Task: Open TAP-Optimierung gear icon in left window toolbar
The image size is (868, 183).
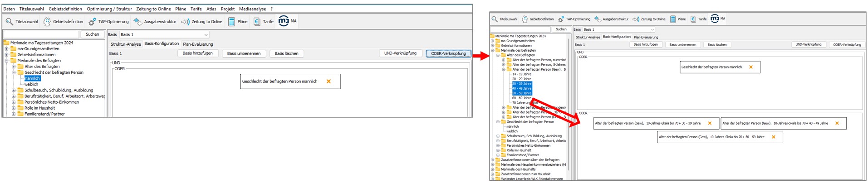Action: [x=92, y=22]
